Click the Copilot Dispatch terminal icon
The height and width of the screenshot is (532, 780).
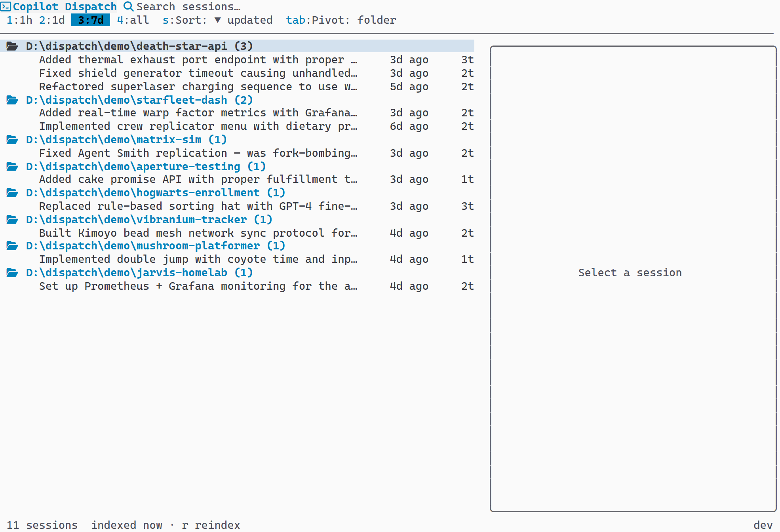click(6, 6)
